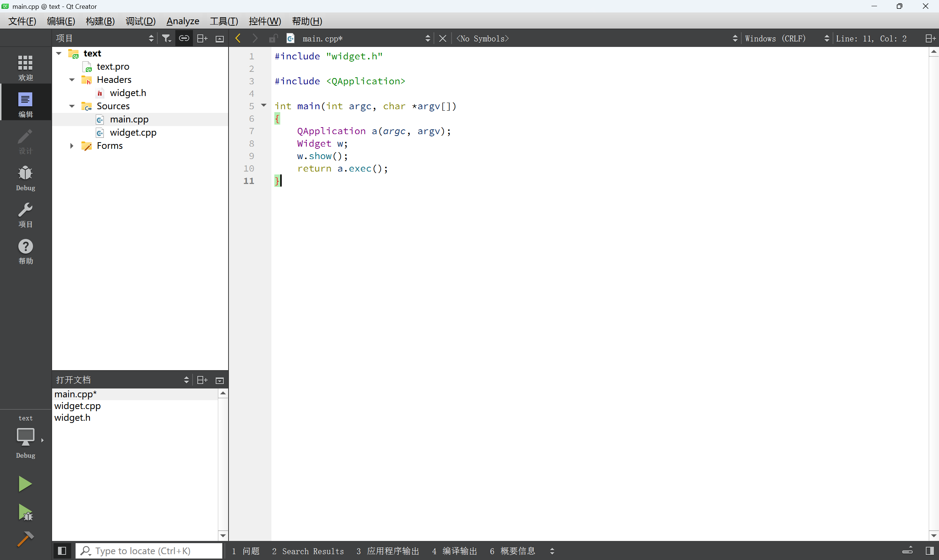Open the Build menu
Screen dimensions: 939x560
coord(100,21)
